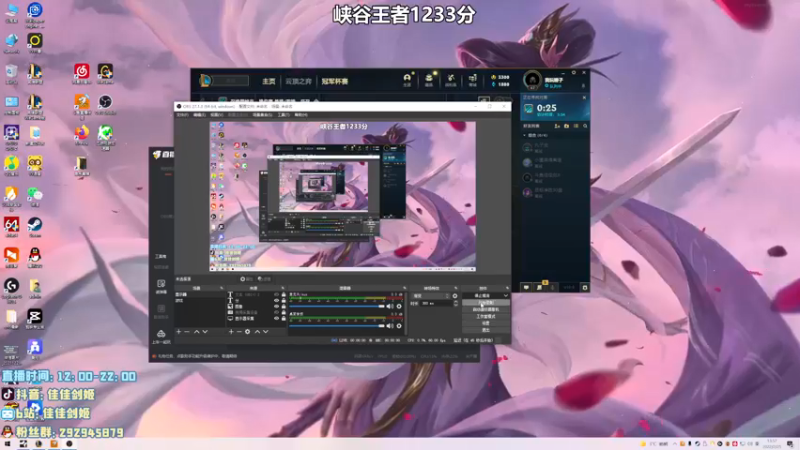800x450 pixels.
Task: Lock the first text source
Action: (284, 294)
